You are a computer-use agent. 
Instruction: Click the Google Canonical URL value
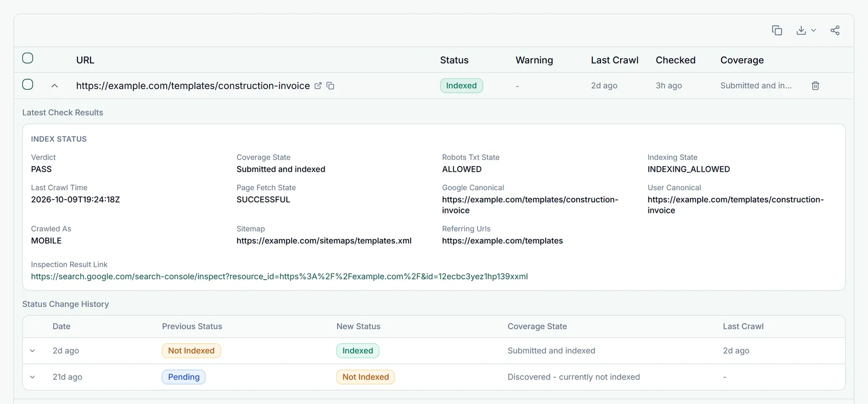530,205
